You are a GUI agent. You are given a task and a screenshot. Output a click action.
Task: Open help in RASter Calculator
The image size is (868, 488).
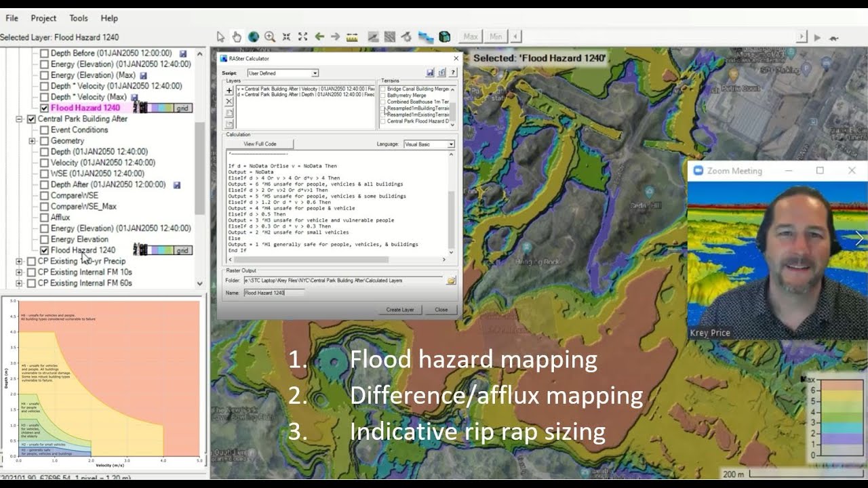(x=453, y=73)
